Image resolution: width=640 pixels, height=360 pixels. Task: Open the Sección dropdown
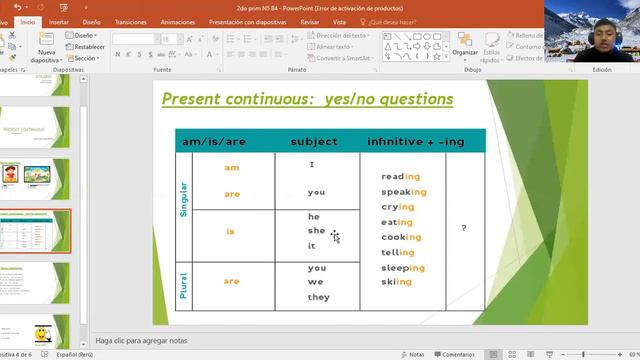(83, 58)
